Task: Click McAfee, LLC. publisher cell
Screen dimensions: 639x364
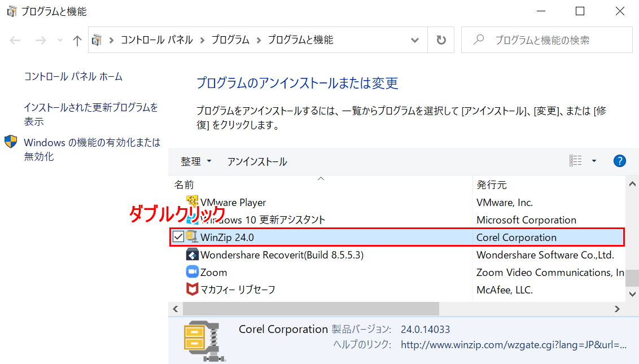Action: [x=505, y=290]
